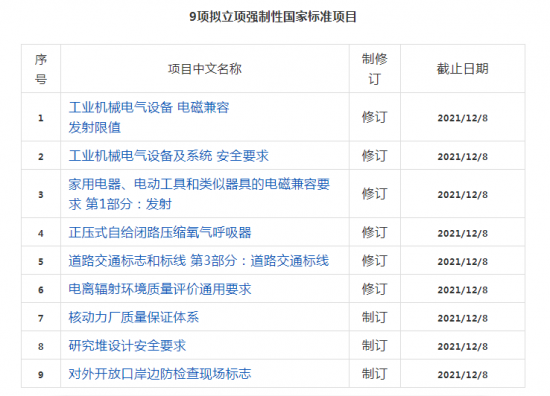Click sequence number 7 cell
The height and width of the screenshot is (396, 550).
(x=41, y=318)
